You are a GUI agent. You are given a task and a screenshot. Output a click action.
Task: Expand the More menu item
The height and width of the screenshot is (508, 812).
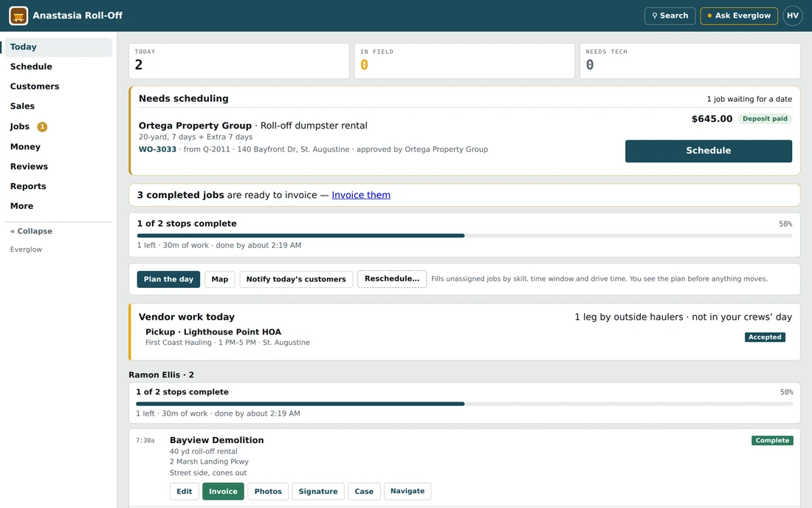pyautogui.click(x=57, y=205)
